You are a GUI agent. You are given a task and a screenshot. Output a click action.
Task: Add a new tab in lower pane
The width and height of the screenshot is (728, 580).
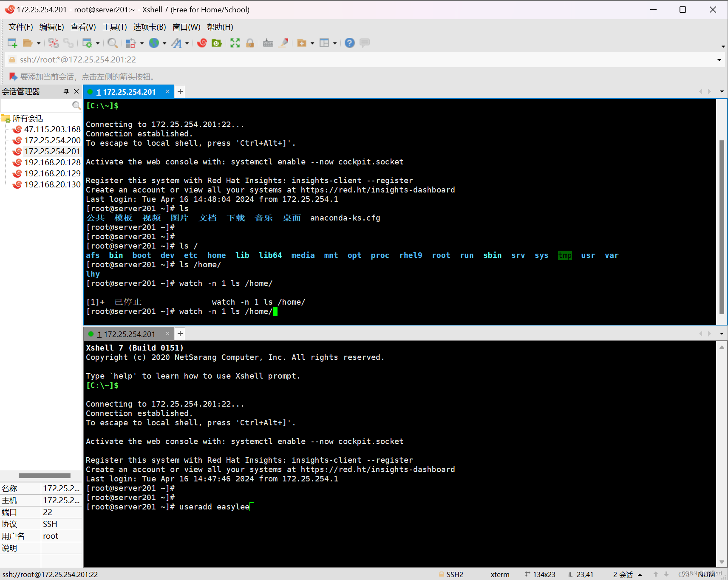tap(180, 334)
